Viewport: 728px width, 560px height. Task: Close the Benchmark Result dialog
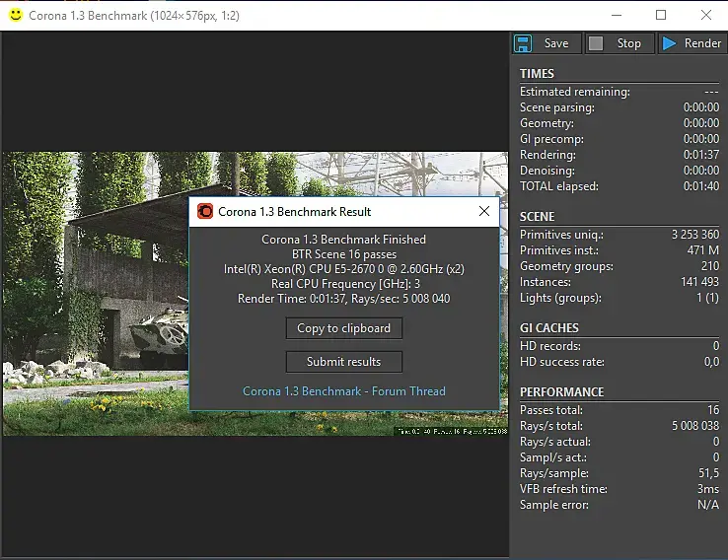pos(483,211)
